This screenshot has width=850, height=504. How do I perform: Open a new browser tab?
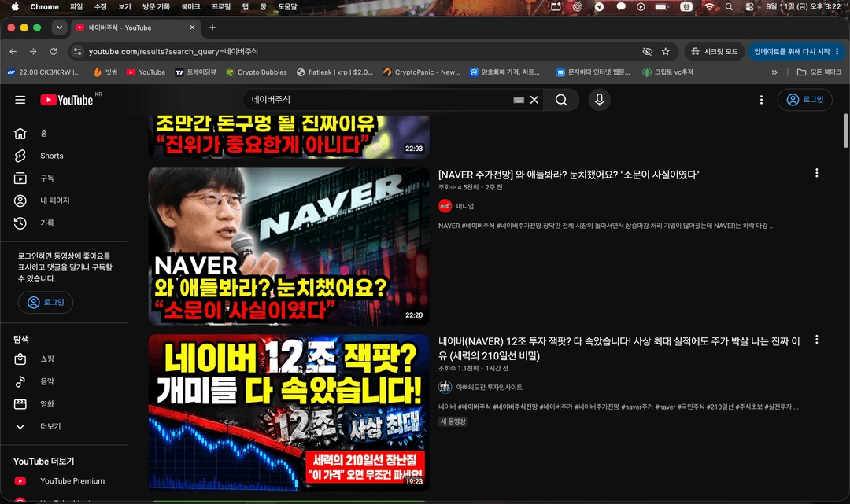point(213,27)
